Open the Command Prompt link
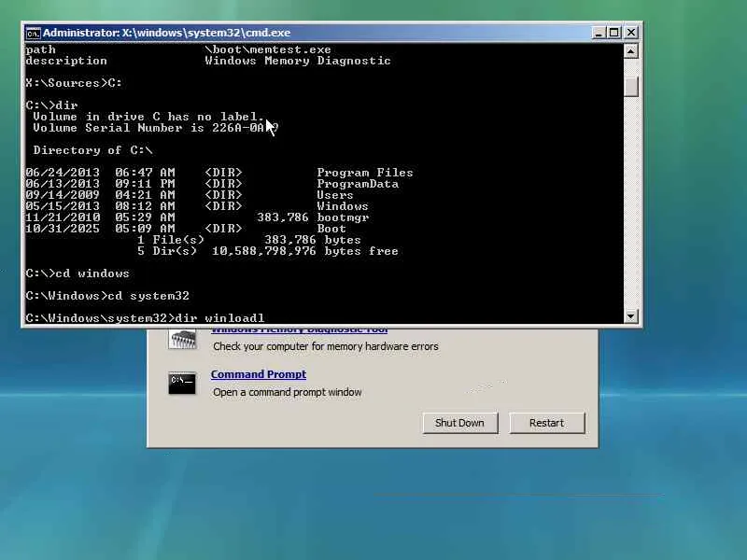The width and height of the screenshot is (747, 560). [259, 374]
